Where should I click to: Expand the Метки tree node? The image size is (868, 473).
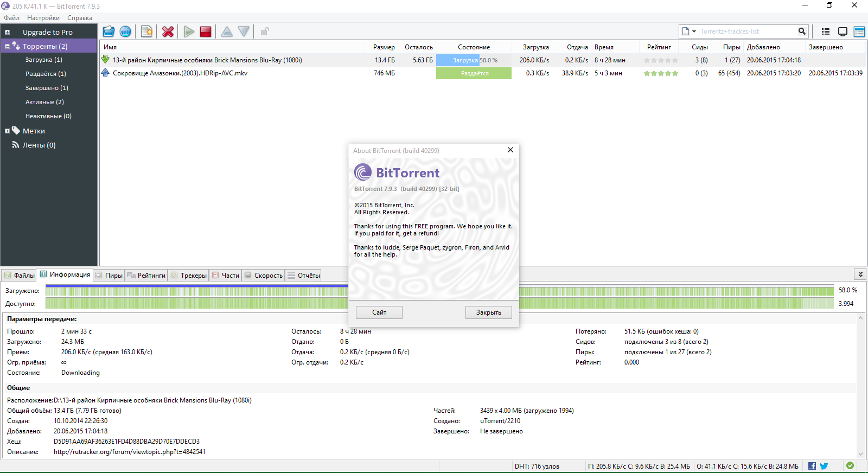point(7,131)
